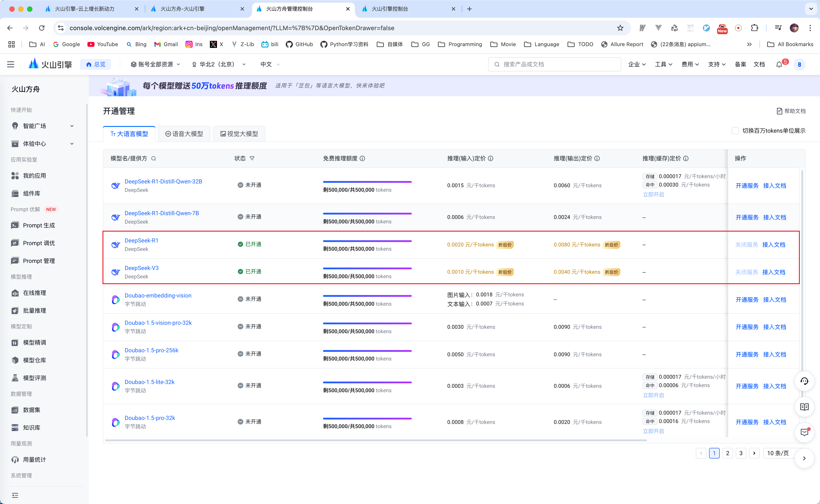
Task: Switch to 大语言模型 tab
Action: [x=129, y=134]
